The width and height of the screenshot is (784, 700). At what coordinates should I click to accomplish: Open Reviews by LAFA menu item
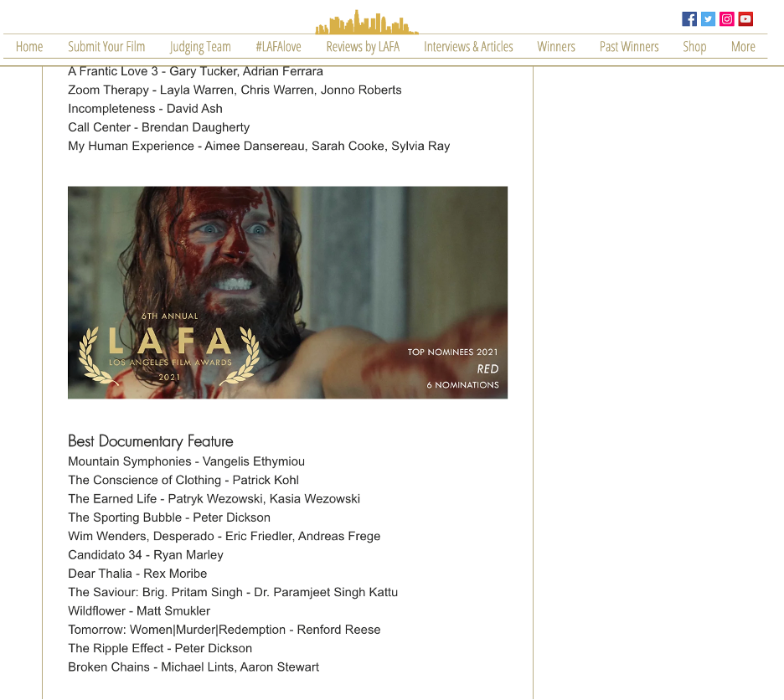[363, 47]
